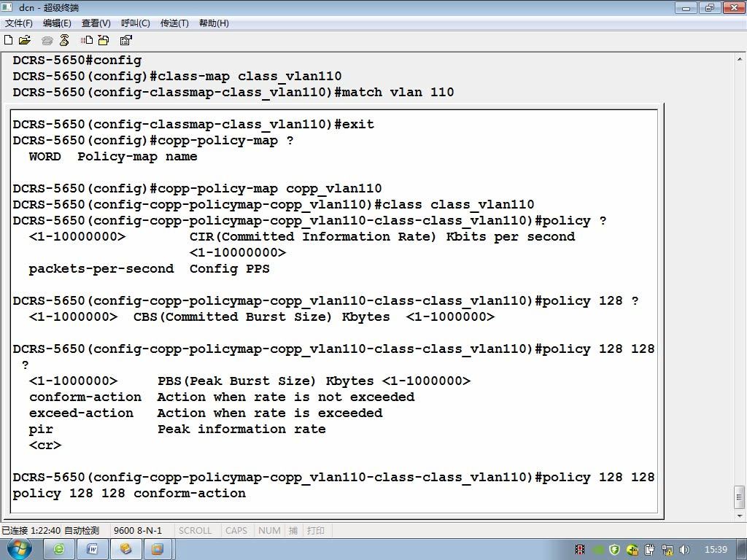This screenshot has width=747, height=560.
Task: Click the Disconnect phone toolbar icon
Action: coord(64,40)
